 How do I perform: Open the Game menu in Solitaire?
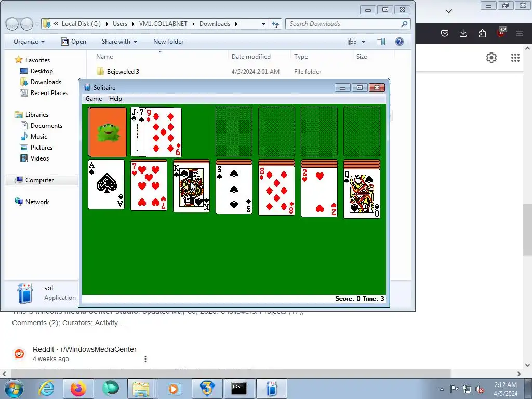94,98
